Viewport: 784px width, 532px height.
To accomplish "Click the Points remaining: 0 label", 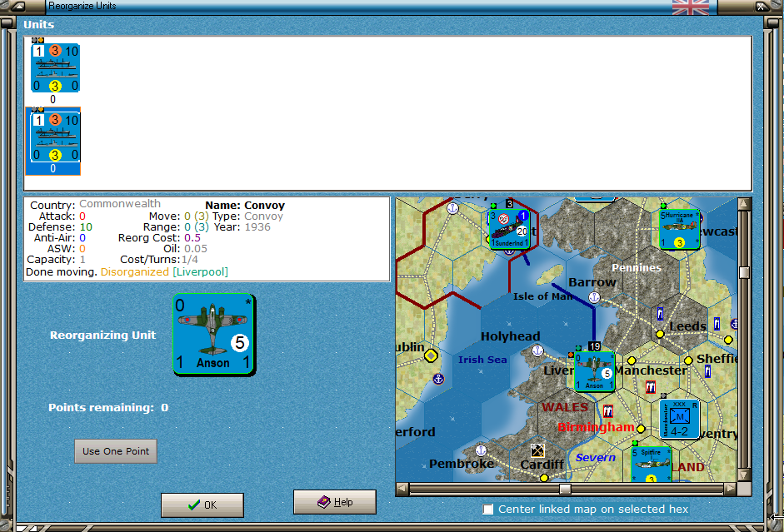I will click(108, 408).
